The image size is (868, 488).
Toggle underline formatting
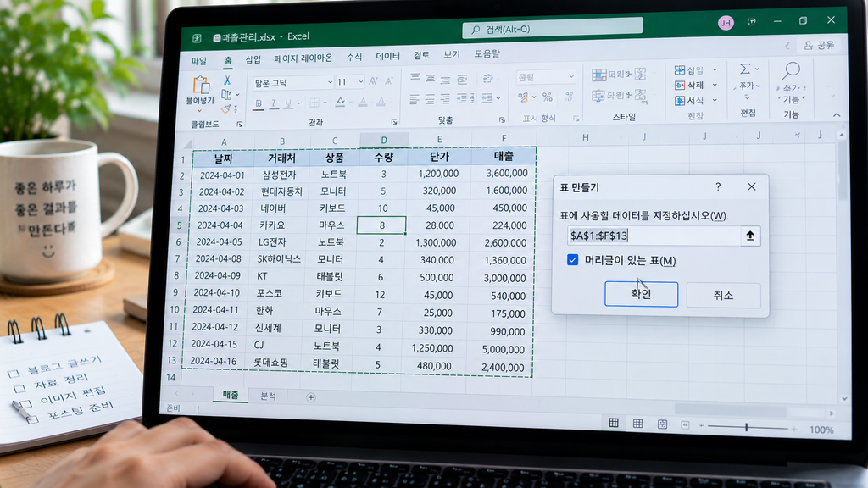288,103
